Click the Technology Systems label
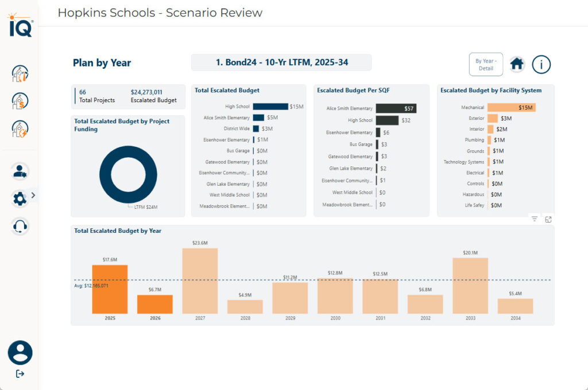This screenshot has height=390, width=588. 464,162
